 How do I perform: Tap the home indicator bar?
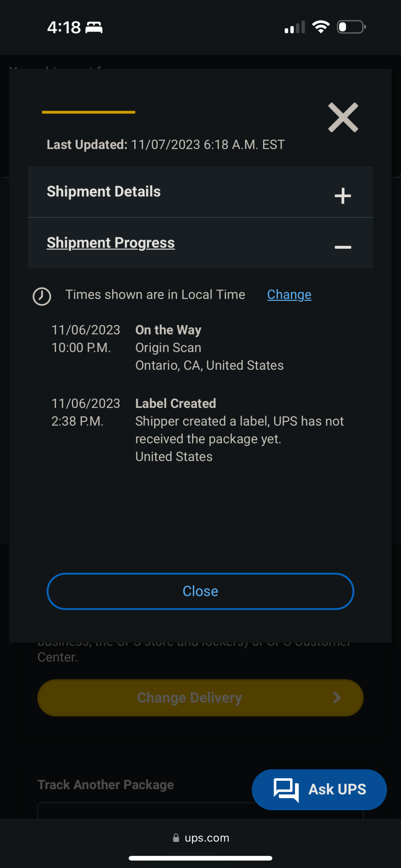[x=201, y=858]
